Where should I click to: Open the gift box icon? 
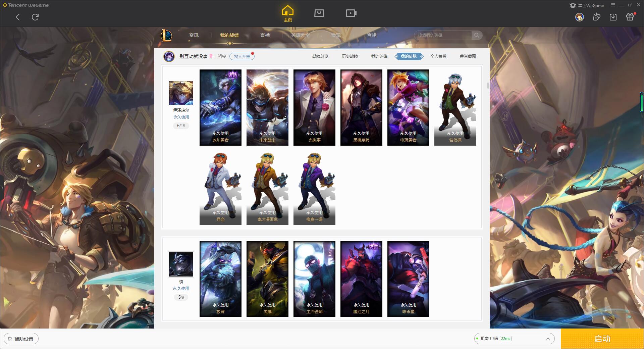pos(630,17)
